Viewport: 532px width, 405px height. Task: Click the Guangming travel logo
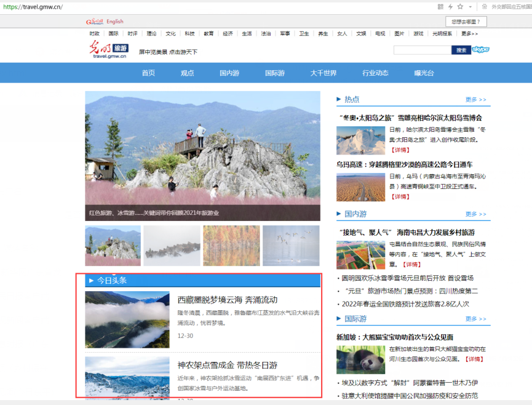(109, 49)
